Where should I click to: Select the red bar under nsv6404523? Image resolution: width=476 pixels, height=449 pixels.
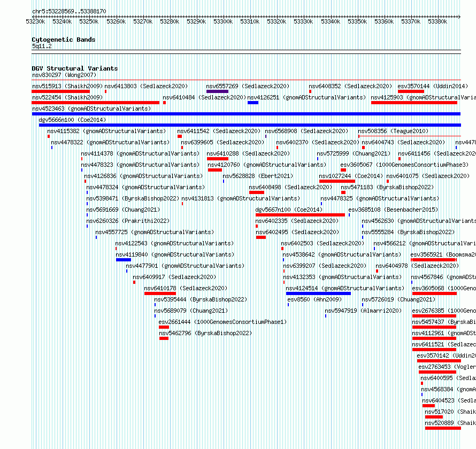tap(428, 406)
